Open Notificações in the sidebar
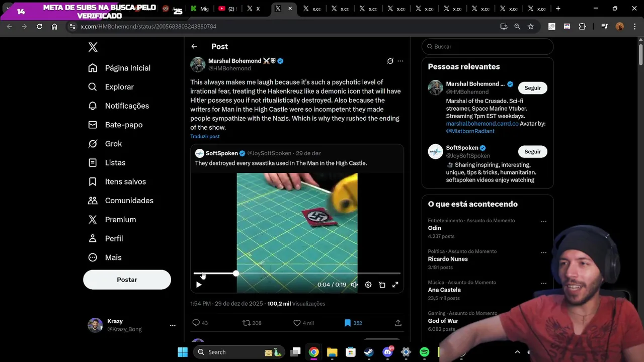Screen dimensions: 644x362 pos(119,106)
